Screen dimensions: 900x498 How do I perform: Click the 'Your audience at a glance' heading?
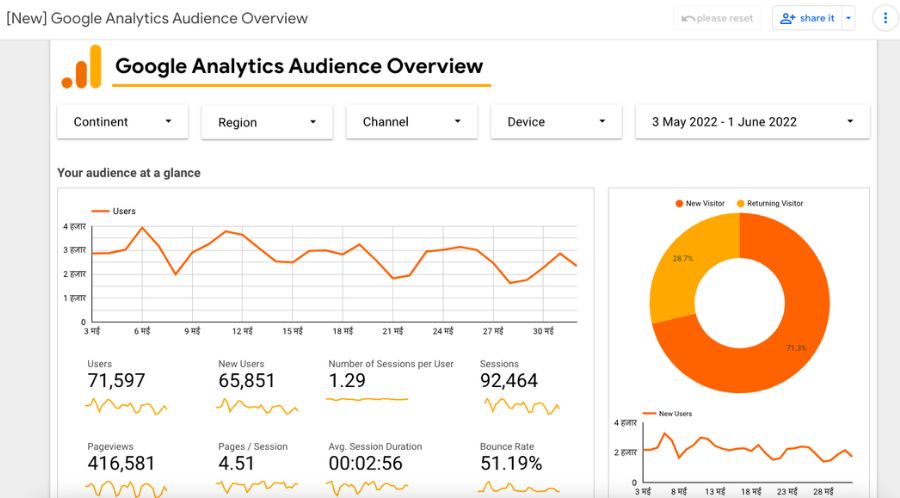pos(129,173)
